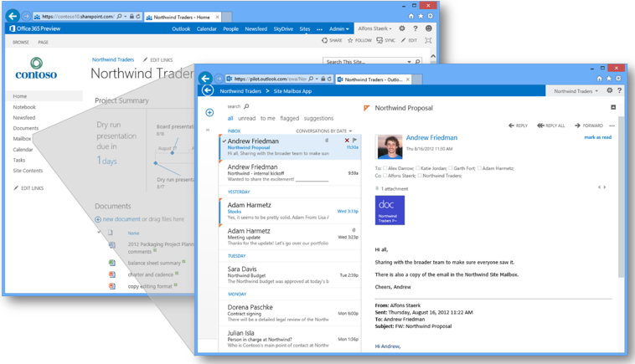Open Mailbox in SharePoint left navigation
The height and width of the screenshot is (364, 635).
22,139
